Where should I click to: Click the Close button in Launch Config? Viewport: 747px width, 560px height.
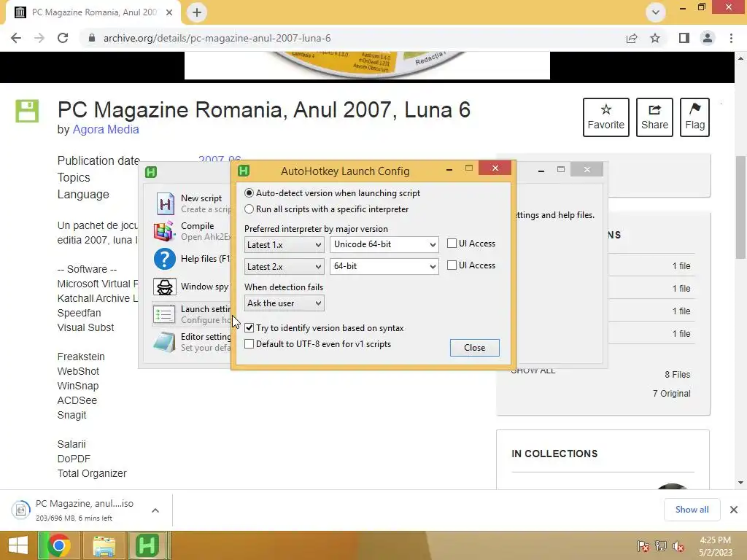pos(474,348)
